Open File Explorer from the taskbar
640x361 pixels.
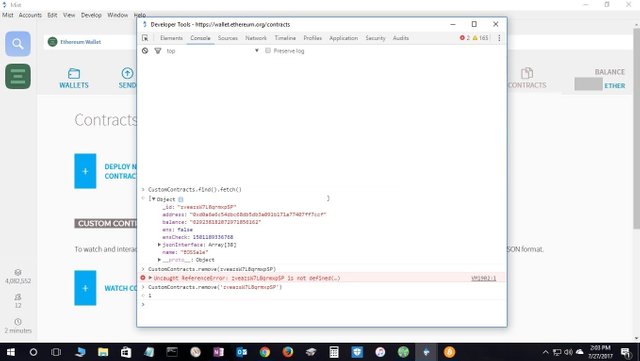click(x=103, y=352)
